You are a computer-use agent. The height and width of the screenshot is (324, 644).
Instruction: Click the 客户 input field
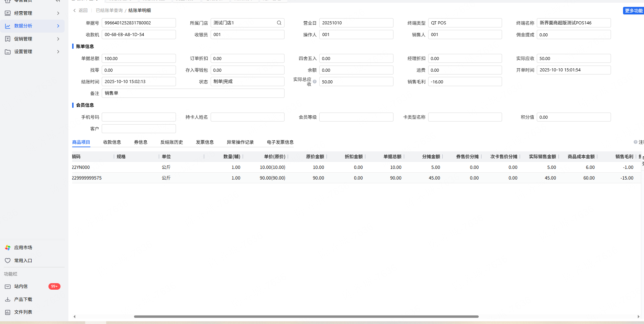click(139, 129)
